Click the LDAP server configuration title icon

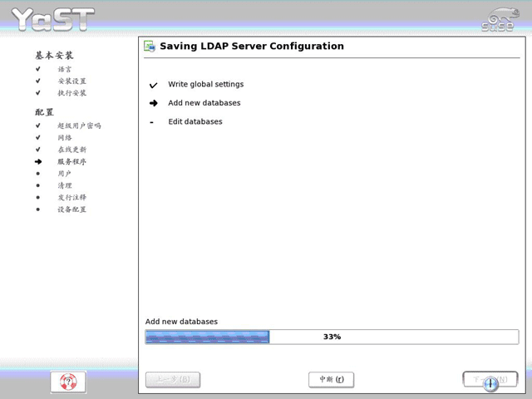pyautogui.click(x=150, y=47)
